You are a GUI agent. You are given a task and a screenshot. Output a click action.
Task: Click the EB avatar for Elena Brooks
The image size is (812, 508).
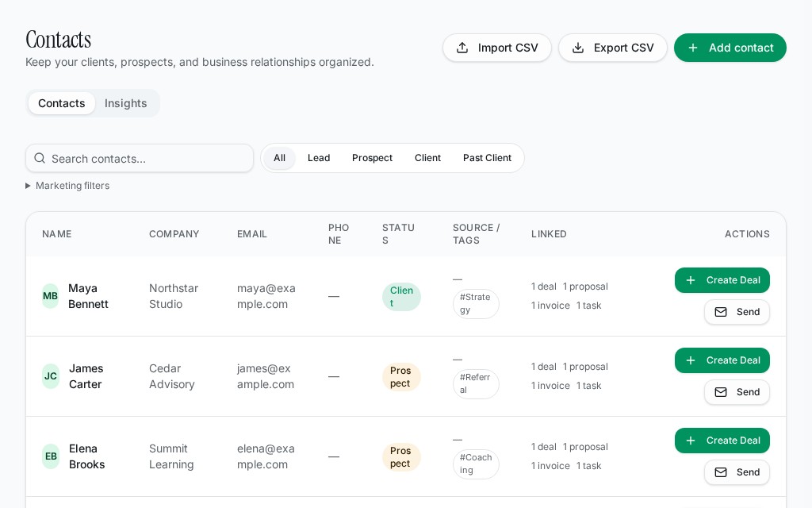[x=50, y=456]
